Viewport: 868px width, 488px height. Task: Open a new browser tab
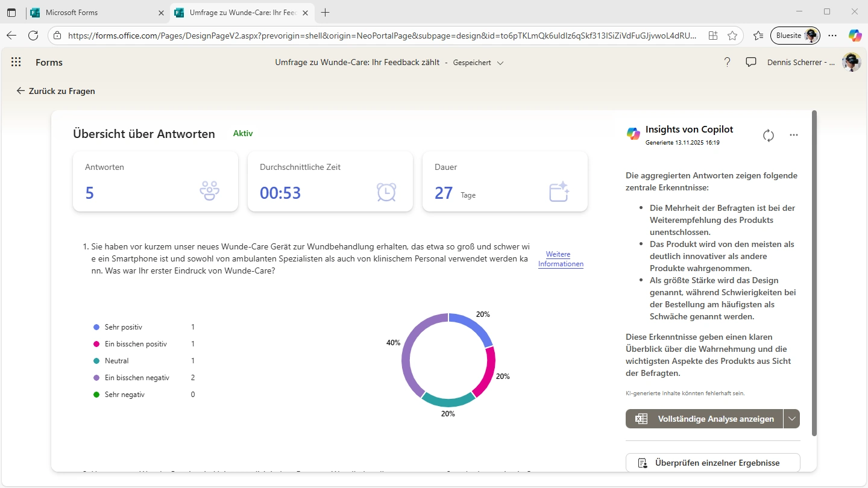tap(325, 12)
